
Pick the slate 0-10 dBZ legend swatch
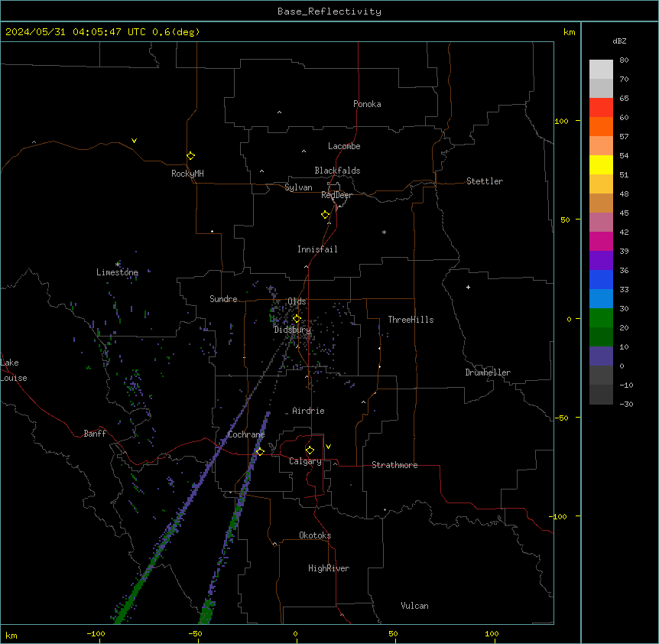click(601, 356)
